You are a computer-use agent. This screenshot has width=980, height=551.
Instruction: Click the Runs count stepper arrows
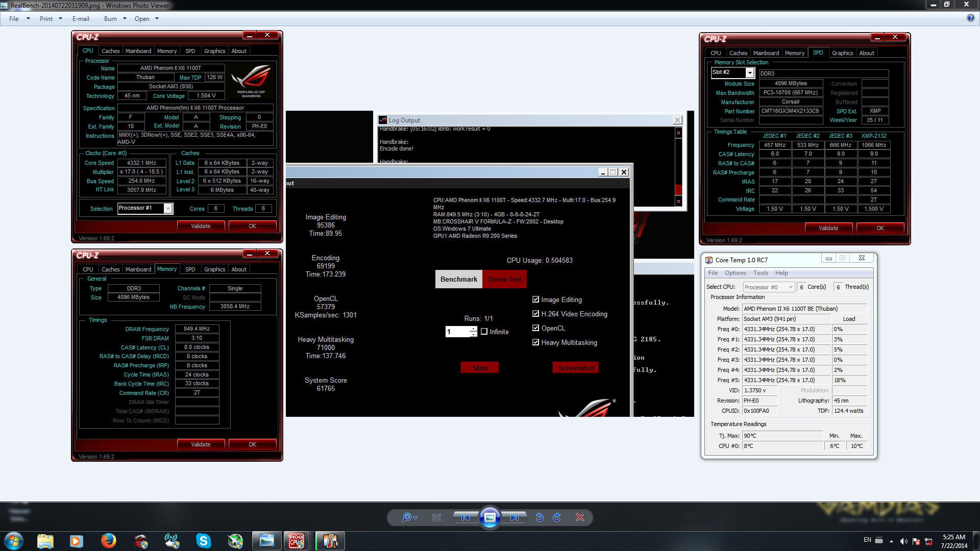(473, 332)
